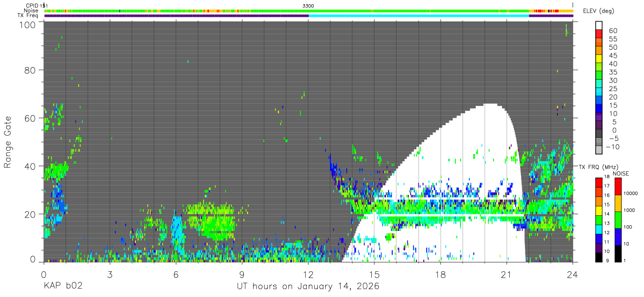Click the "6" tick on UT hours axis
The width and height of the screenshot is (644, 297).
point(176,274)
